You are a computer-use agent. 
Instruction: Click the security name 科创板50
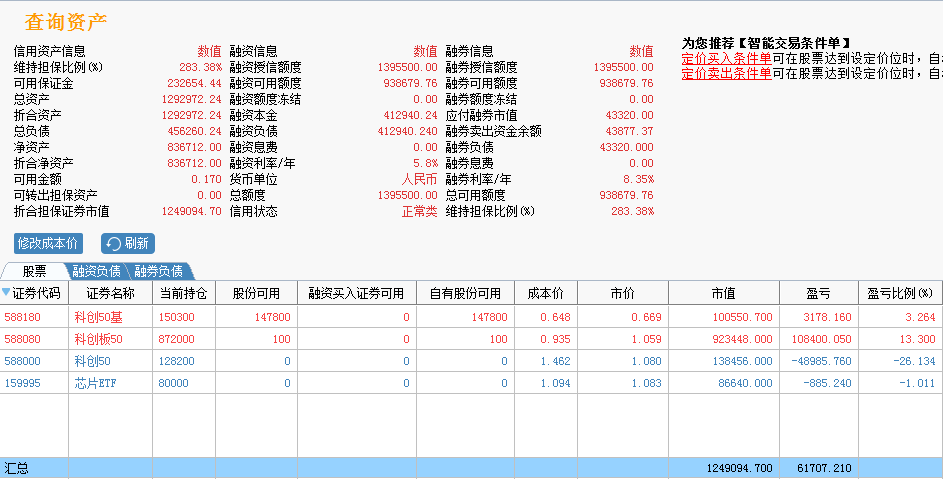click(x=98, y=339)
